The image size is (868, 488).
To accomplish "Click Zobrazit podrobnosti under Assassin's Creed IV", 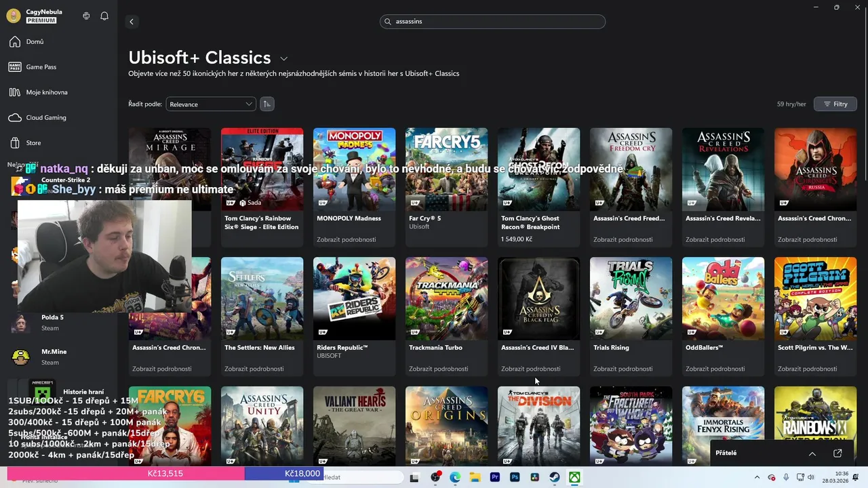I will click(x=530, y=369).
